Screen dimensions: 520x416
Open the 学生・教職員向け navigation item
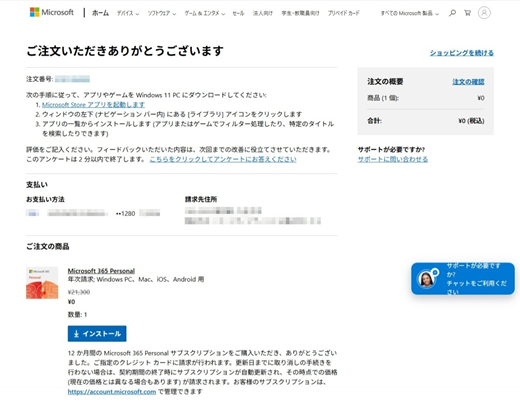[x=300, y=14]
